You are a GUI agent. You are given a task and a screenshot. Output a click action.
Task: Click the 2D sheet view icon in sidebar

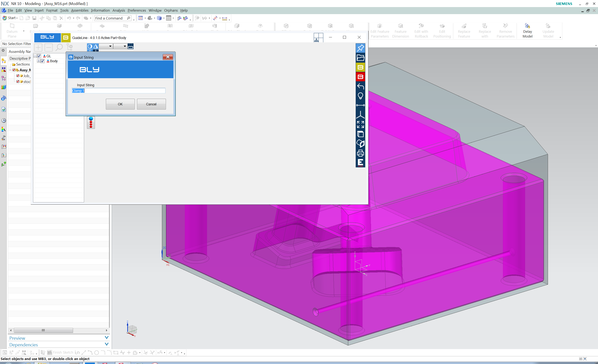(x=360, y=134)
